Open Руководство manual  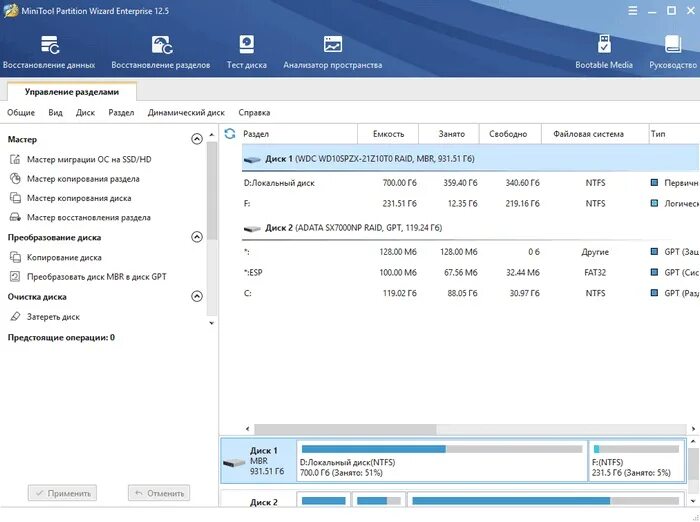click(673, 52)
